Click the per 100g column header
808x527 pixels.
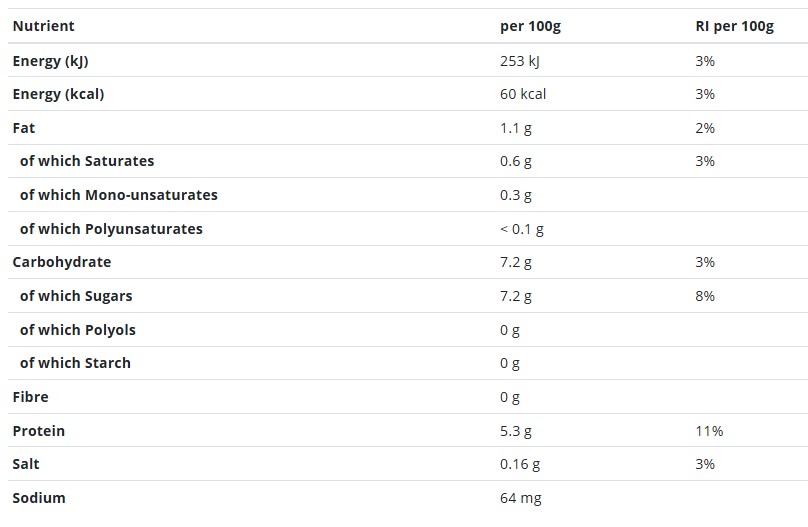tap(530, 26)
